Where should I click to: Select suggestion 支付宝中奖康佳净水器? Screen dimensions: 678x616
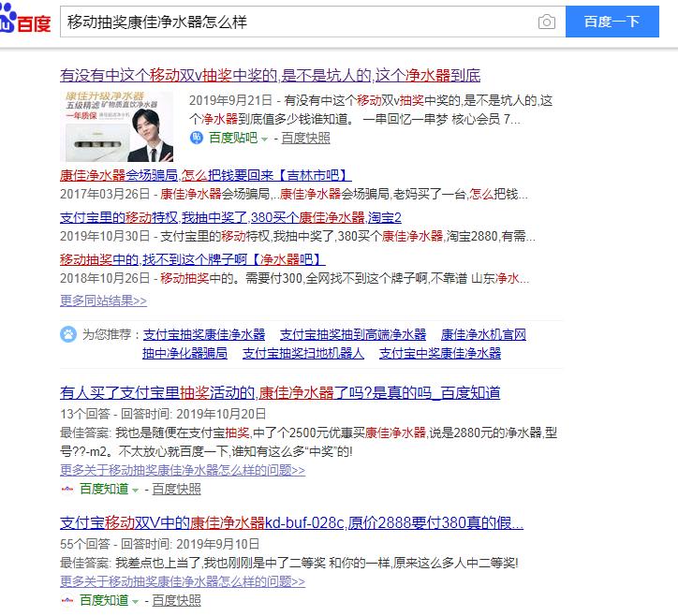tap(440, 353)
